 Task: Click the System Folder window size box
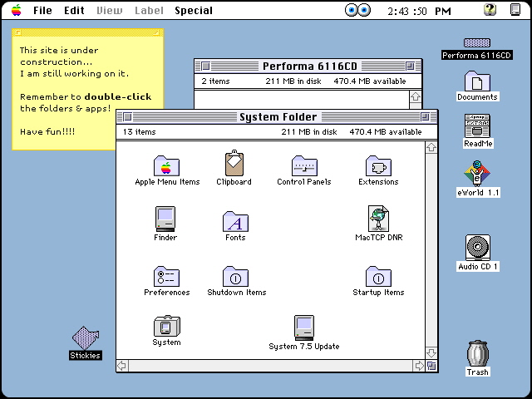click(431, 366)
